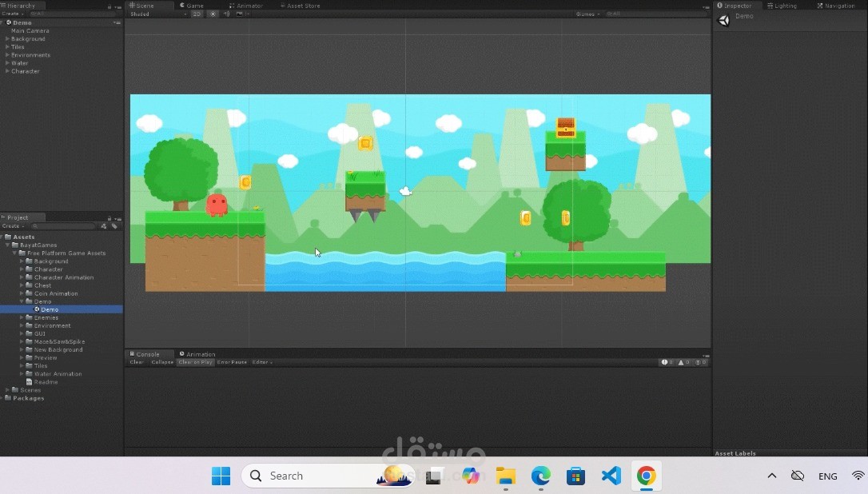Image resolution: width=868 pixels, height=494 pixels.
Task: Collapse Free Platform Game Assets folder
Action: pos(15,253)
